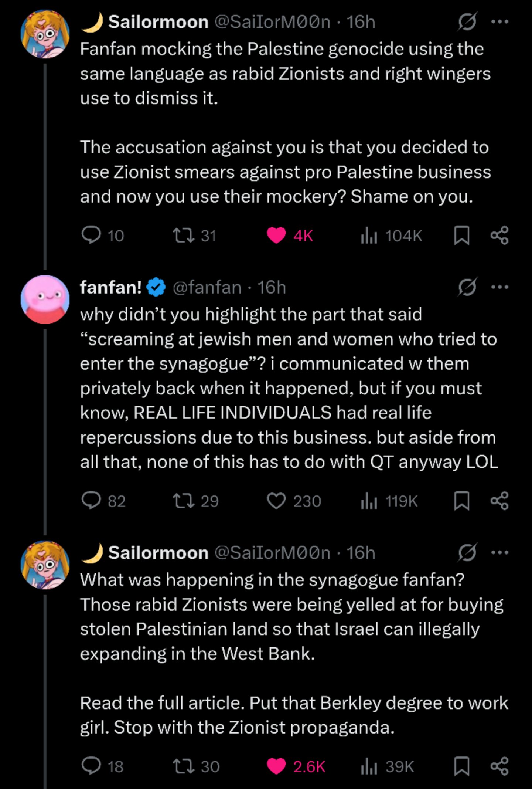Reply to fanfan's tweet with 82 replies
The width and height of the screenshot is (532, 789).
point(91,501)
